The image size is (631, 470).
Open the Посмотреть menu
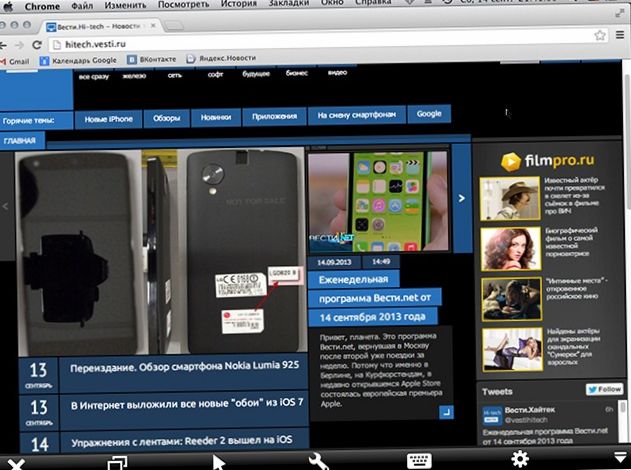[x=184, y=4]
